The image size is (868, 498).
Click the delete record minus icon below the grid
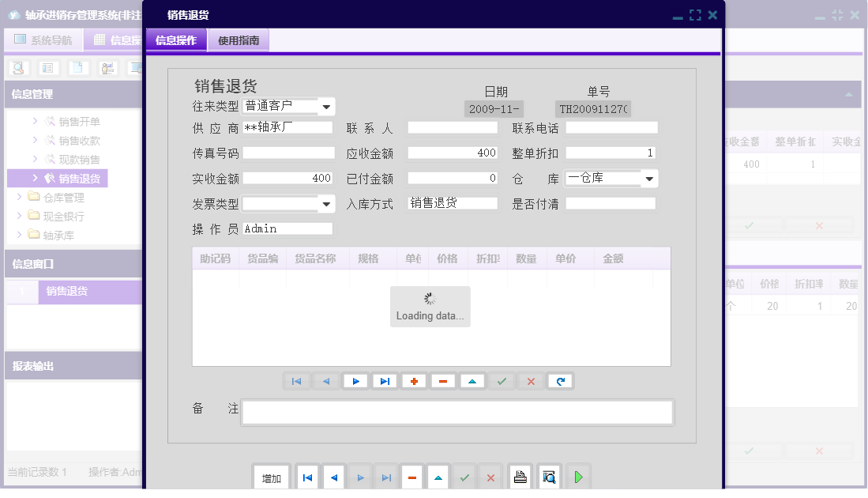(443, 380)
